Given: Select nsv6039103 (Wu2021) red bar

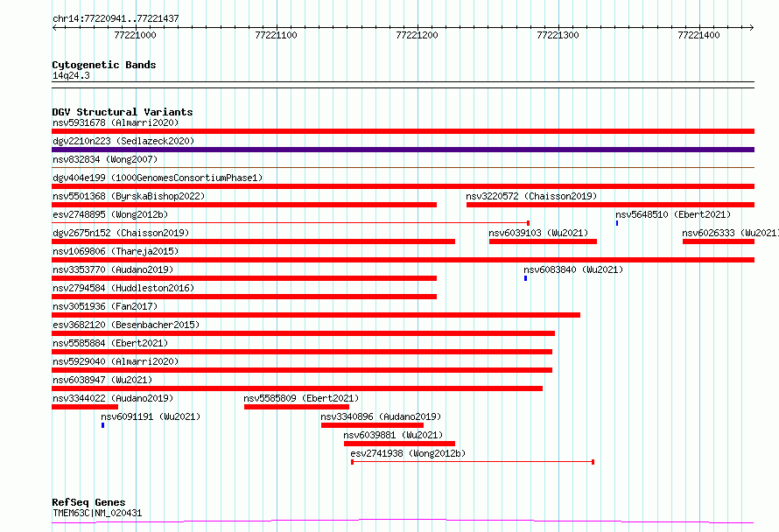Looking at the screenshot, I should (543, 241).
